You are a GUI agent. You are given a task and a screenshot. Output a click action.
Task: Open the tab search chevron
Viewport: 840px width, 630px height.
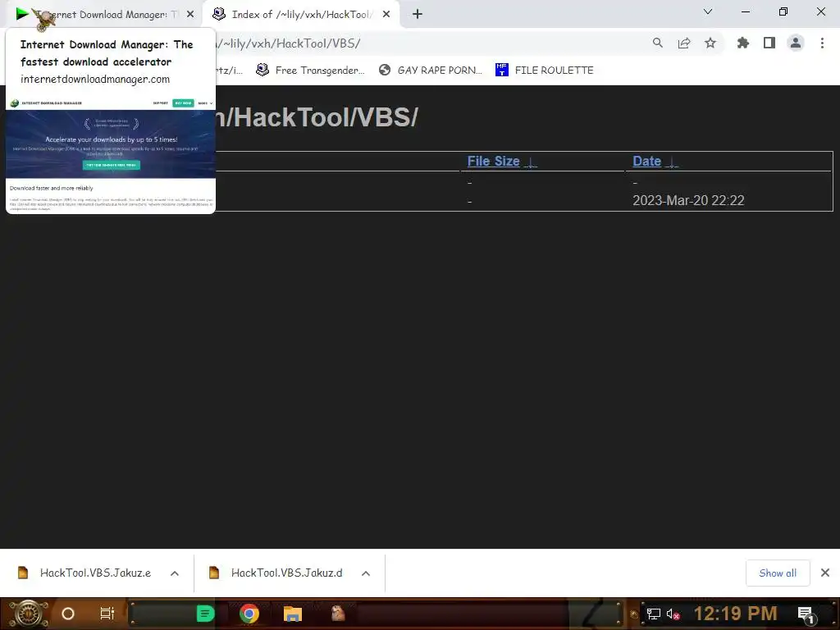point(708,11)
